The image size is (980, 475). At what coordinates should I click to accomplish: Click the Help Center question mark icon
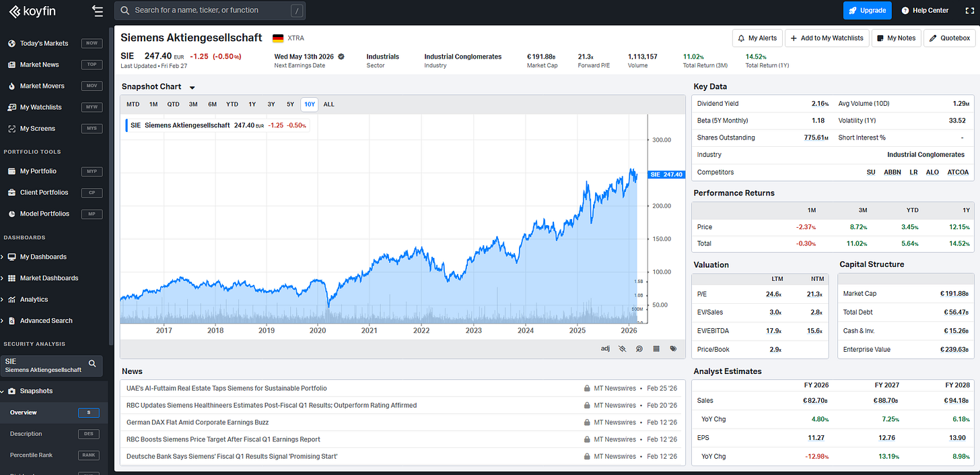coord(905,10)
